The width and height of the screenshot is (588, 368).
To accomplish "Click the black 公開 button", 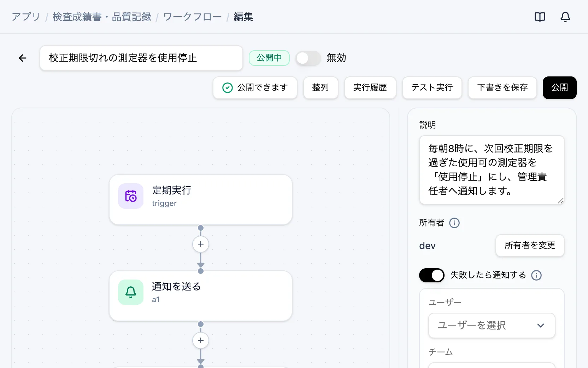I will (560, 88).
